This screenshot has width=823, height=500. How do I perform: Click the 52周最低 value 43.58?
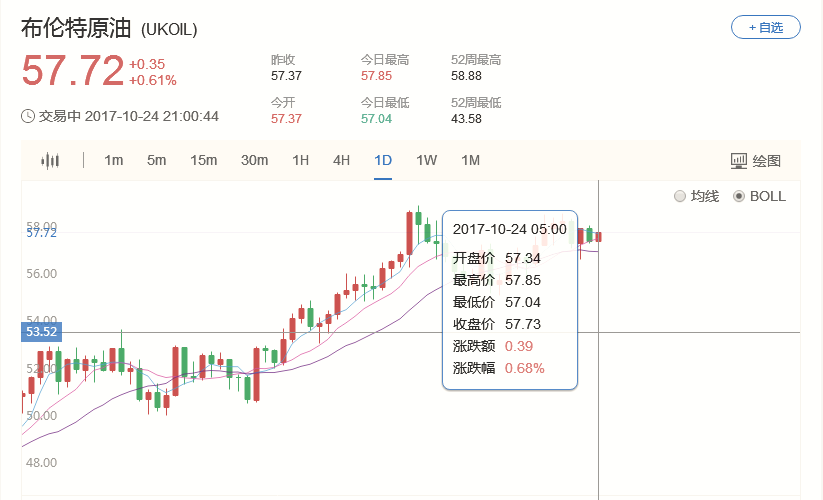466,119
